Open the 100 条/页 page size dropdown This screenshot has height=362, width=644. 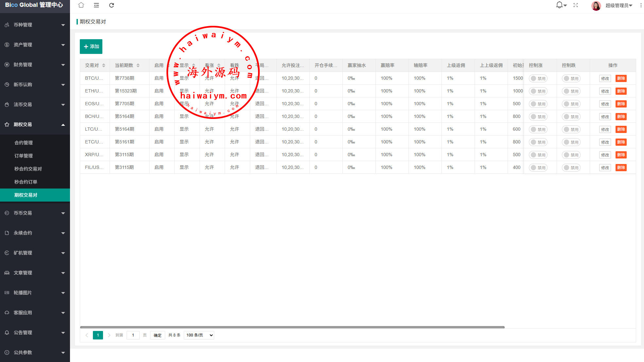coord(199,335)
